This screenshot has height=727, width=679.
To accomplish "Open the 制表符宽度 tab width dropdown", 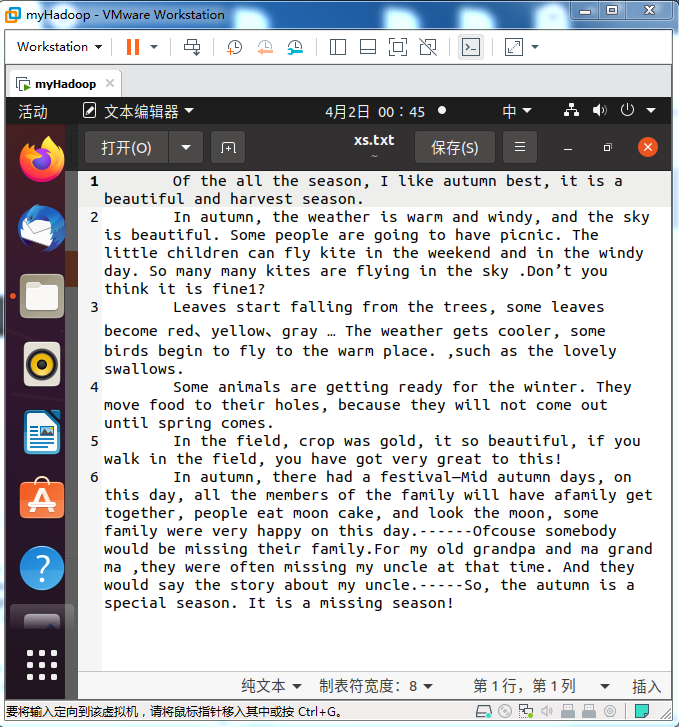I will [x=376, y=686].
